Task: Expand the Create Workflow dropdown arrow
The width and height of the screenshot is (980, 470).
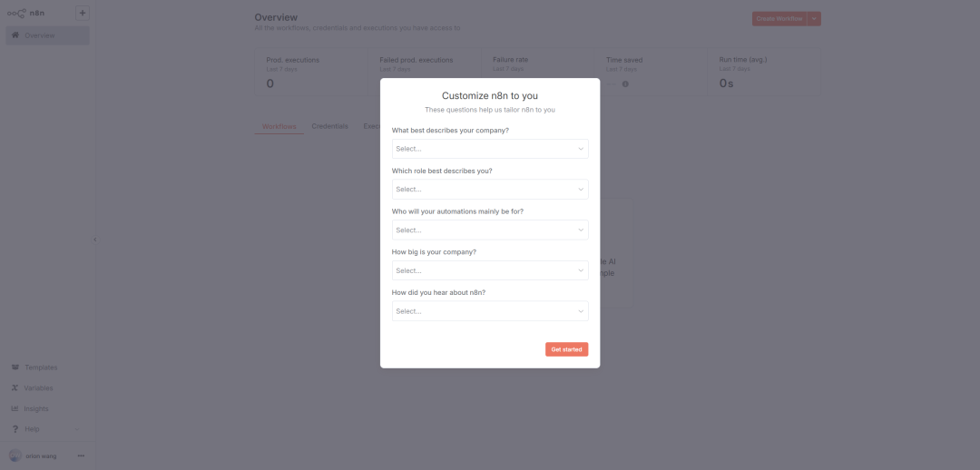Action: click(814, 19)
